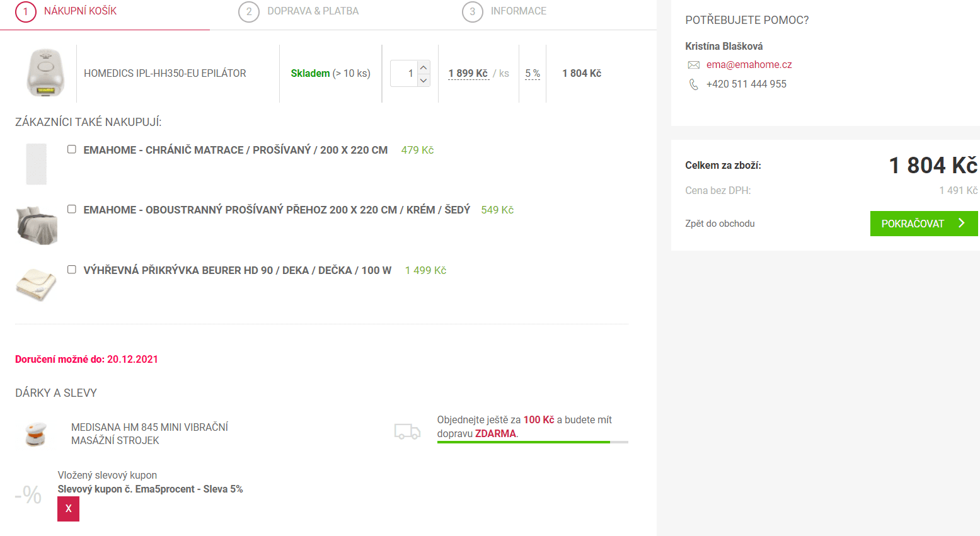The width and height of the screenshot is (980, 536).
Task: Go to Doprava & Platba step
Action: pos(313,11)
